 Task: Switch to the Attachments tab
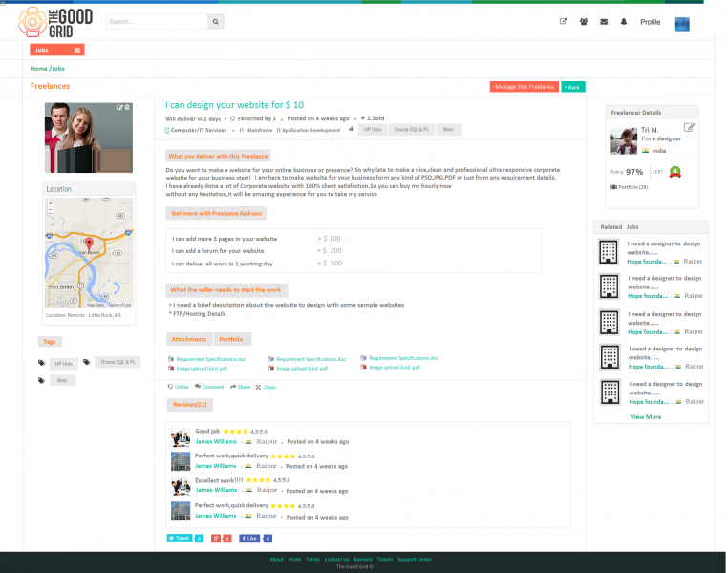click(189, 339)
